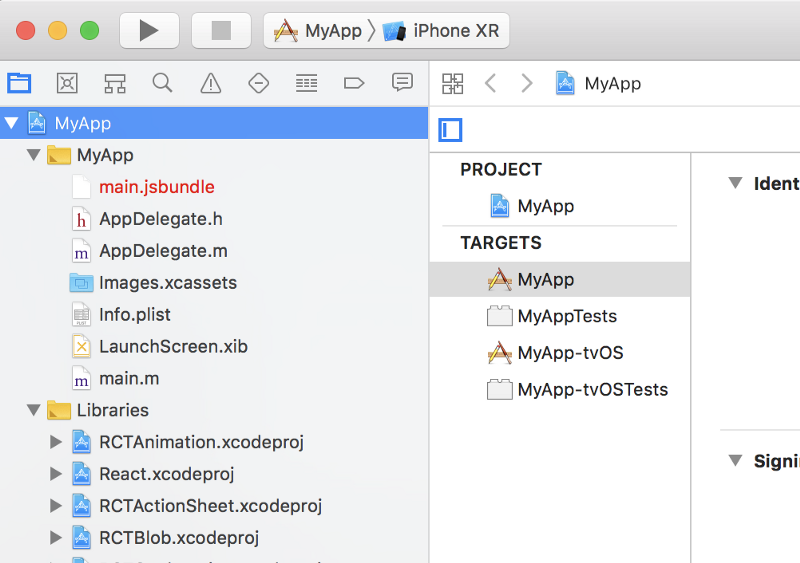Collapse the Libraries folder
Screen dimensions: 800x563
34,410
